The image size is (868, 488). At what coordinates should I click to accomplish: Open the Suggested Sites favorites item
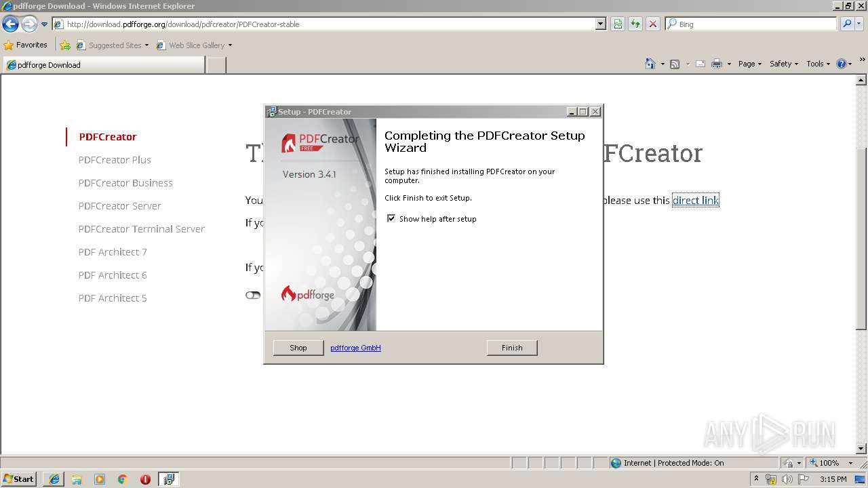pyautogui.click(x=112, y=45)
